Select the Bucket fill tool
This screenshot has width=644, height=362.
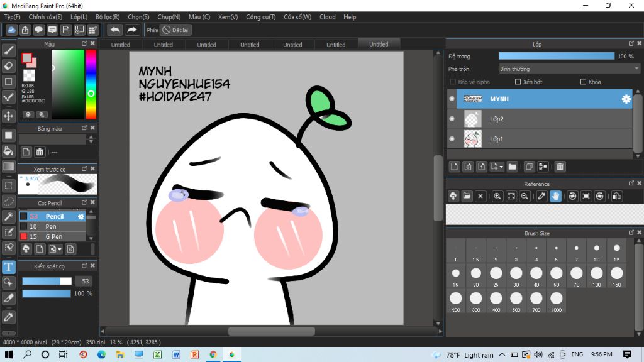click(x=9, y=151)
